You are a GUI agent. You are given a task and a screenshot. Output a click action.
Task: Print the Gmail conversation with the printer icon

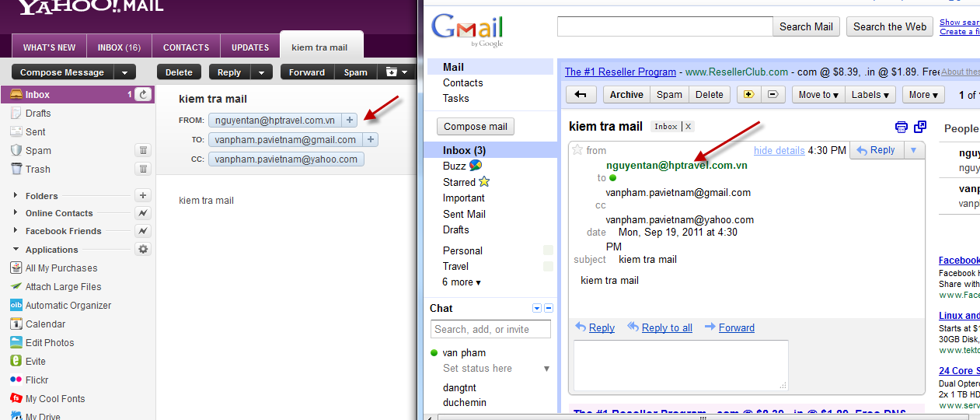click(x=902, y=127)
